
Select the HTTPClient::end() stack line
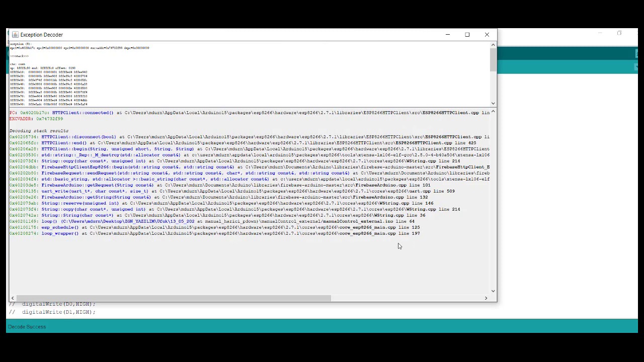tap(243, 143)
